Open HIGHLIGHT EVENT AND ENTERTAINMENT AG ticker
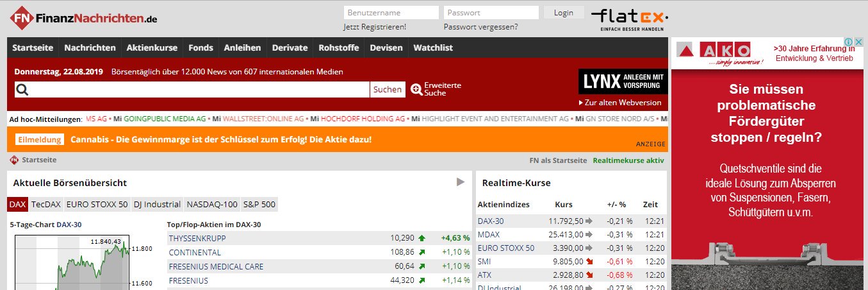 point(495,119)
